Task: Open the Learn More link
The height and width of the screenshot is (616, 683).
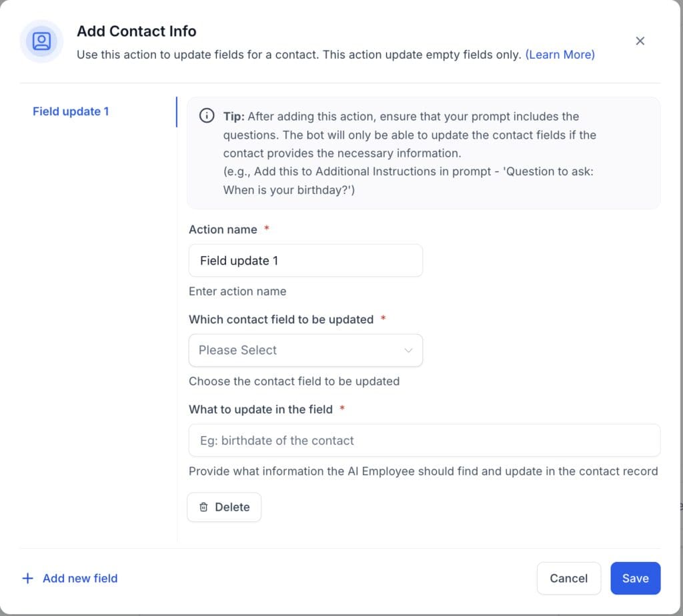Action: (x=560, y=55)
